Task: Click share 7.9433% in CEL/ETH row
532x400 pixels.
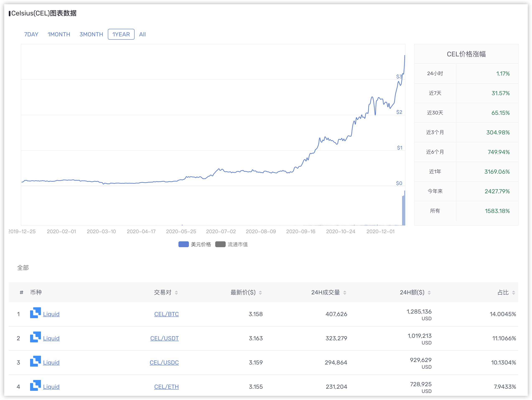Action: pyautogui.click(x=505, y=387)
